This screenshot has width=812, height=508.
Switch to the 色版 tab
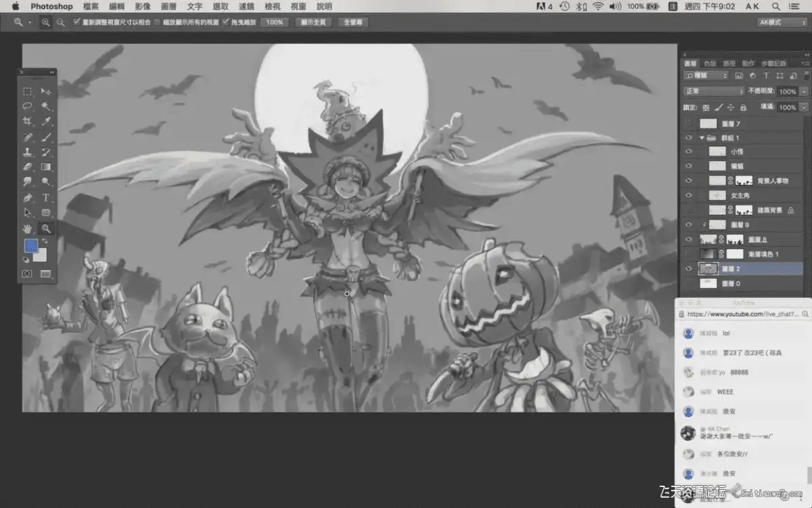pos(710,63)
